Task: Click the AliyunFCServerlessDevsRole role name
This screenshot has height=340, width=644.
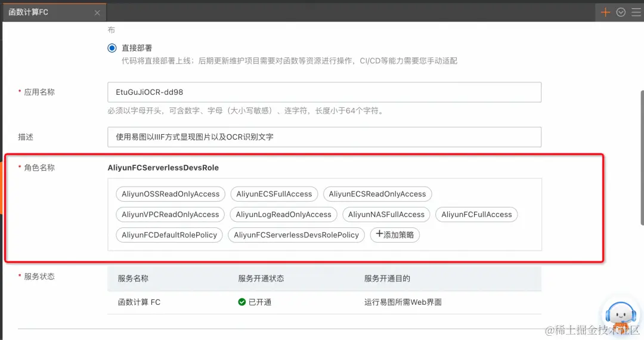Action: pos(163,168)
